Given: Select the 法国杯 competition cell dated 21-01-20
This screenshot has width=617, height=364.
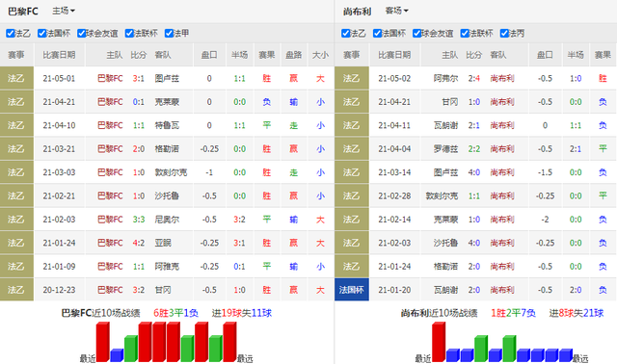Looking at the screenshot, I should click(x=351, y=290).
